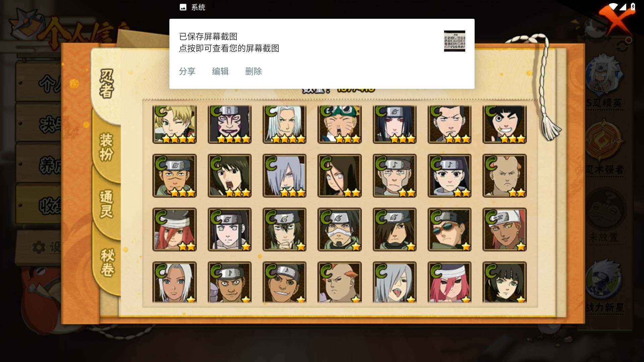Viewport: 644px width, 362px height.
Task: Select the bowl-cut grinning ninja portrait
Action: (504, 124)
